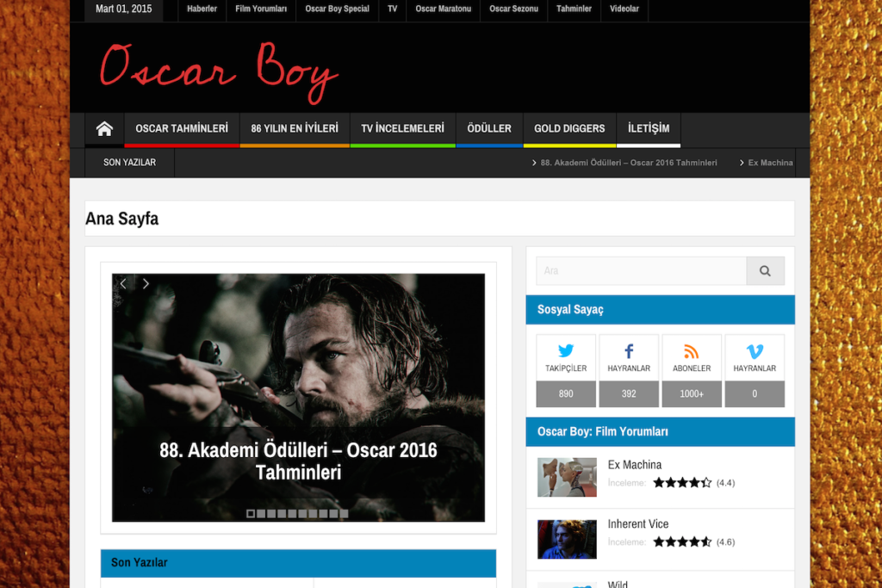The image size is (882, 588).
Task: Open the Ex Machina review title
Action: pyautogui.click(x=635, y=465)
